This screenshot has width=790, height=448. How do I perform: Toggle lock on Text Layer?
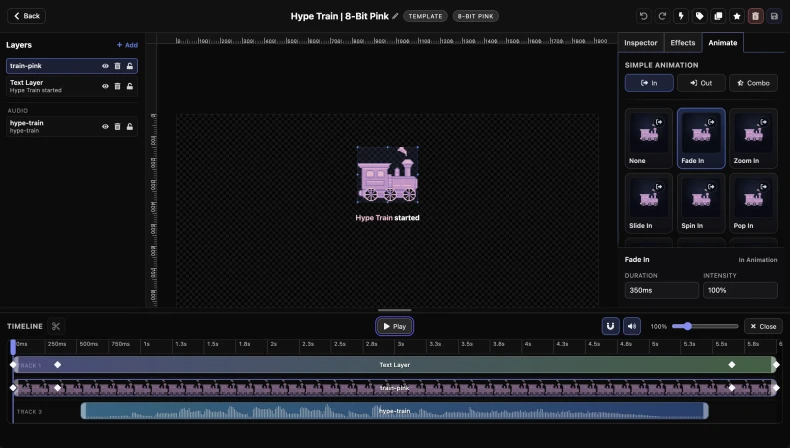click(x=130, y=86)
